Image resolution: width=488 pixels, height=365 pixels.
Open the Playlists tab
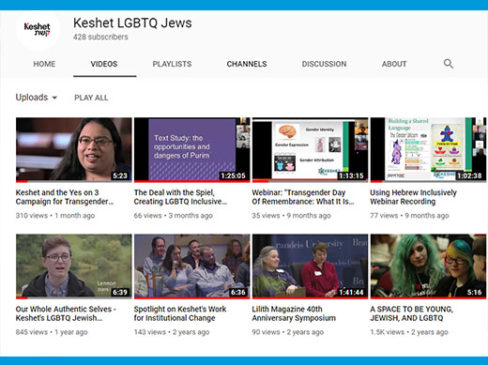tap(172, 64)
